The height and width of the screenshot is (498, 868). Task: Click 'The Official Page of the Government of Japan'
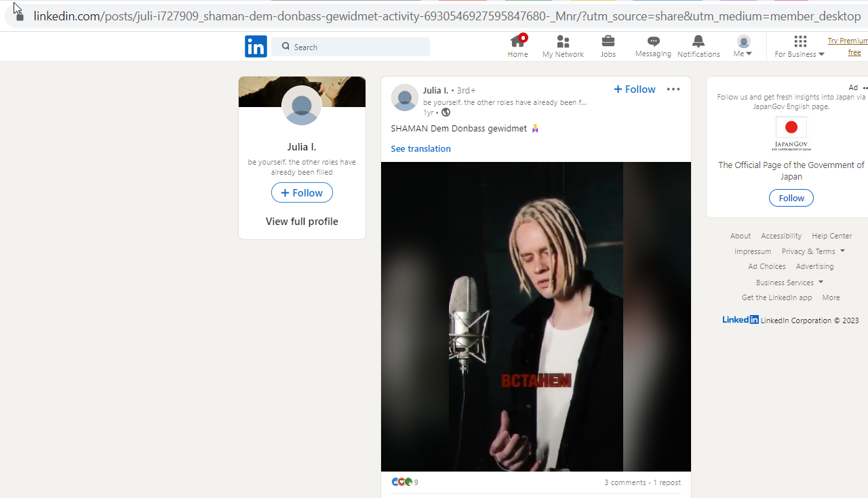(791, 171)
